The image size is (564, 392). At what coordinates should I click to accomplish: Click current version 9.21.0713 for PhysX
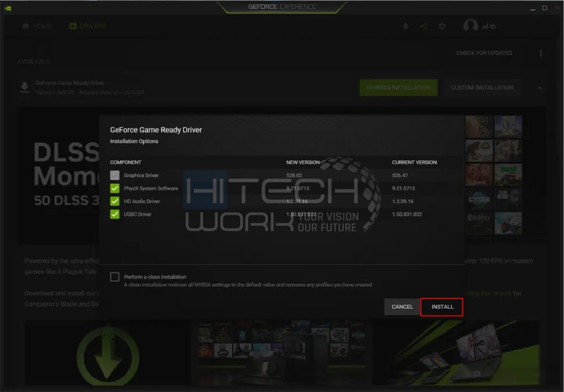tap(403, 188)
